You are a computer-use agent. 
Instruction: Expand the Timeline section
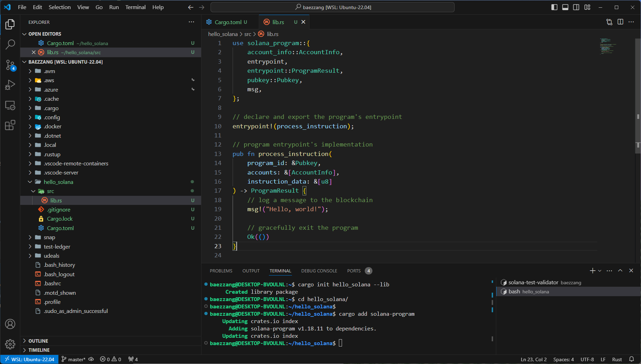coord(111,350)
